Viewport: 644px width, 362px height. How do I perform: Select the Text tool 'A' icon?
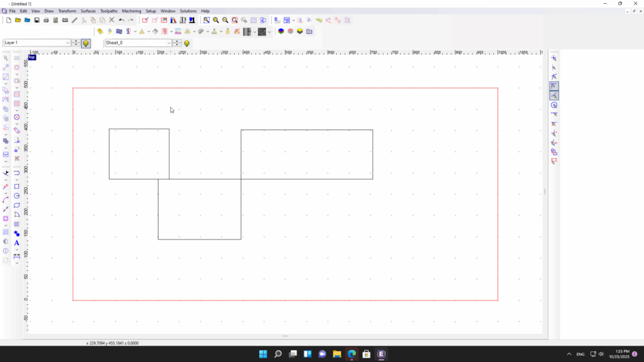16,243
